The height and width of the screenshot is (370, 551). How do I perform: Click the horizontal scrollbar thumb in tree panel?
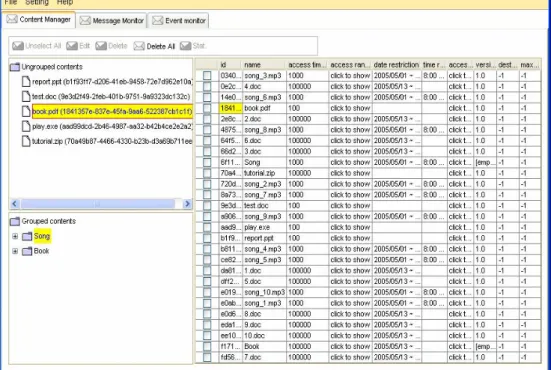[x=98, y=203]
